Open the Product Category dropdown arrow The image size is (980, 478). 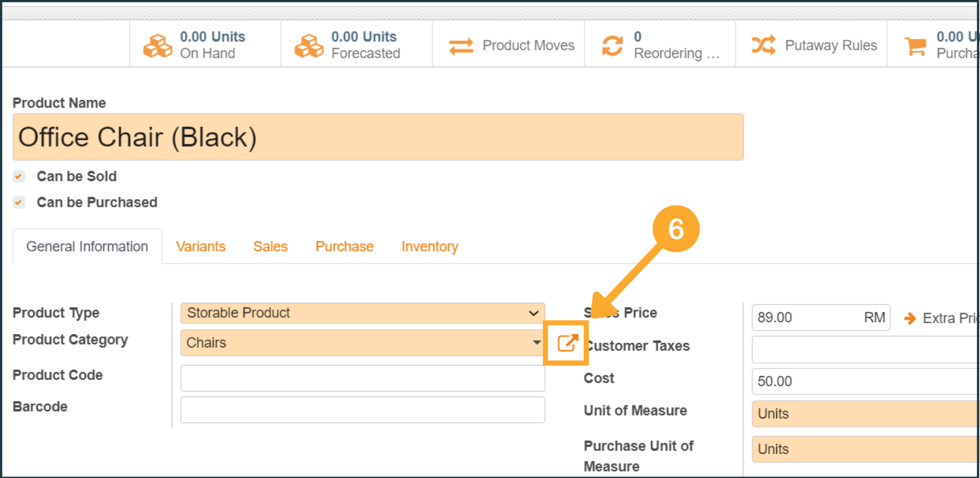[537, 343]
